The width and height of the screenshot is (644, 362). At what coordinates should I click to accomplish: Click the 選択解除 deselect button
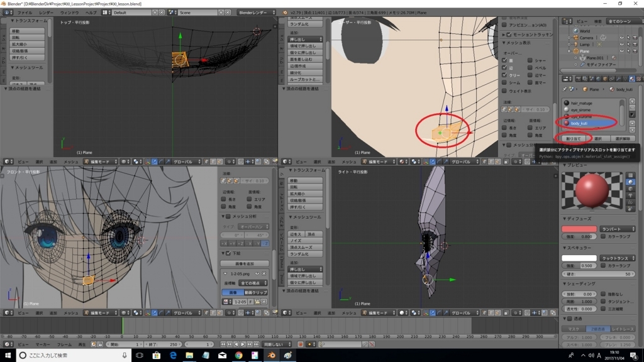(x=623, y=139)
